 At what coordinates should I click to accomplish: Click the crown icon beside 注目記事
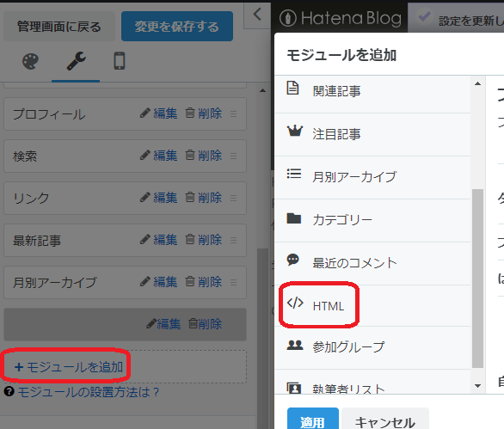pyautogui.click(x=295, y=132)
